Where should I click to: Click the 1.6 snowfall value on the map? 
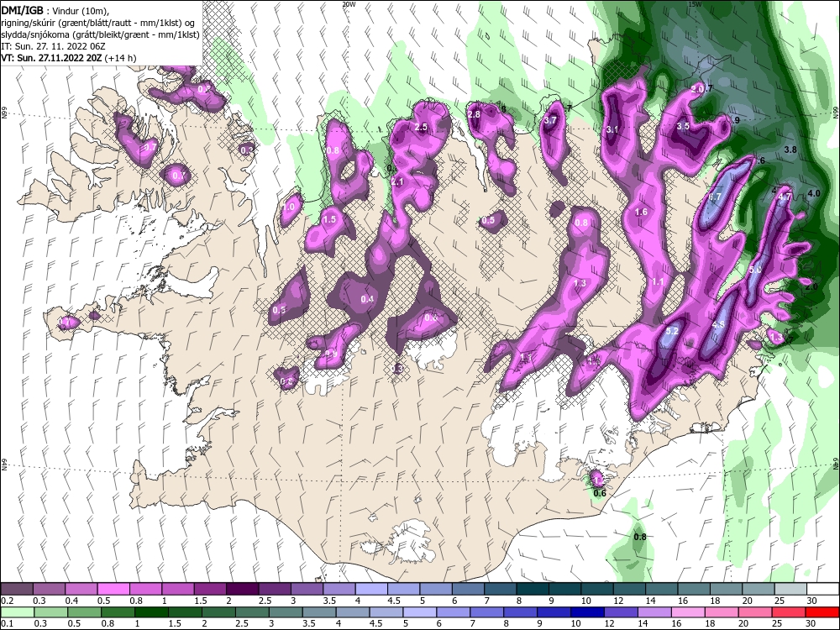coord(641,213)
